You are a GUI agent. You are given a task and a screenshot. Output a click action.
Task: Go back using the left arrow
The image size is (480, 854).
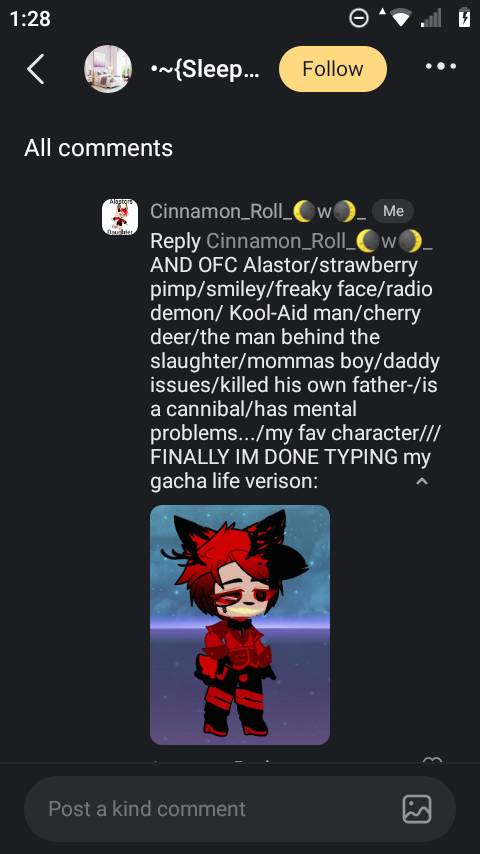tap(36, 69)
